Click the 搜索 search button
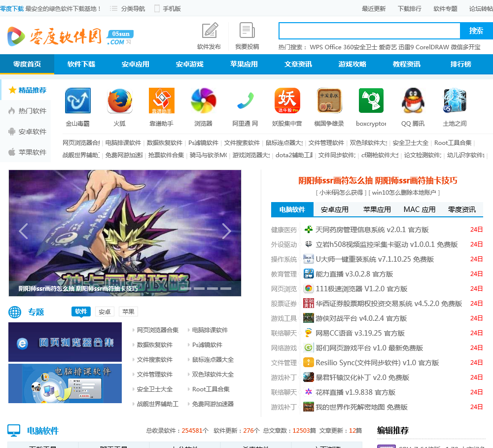Screen dimensions: 493x448 pyautogui.click(x=476, y=31)
